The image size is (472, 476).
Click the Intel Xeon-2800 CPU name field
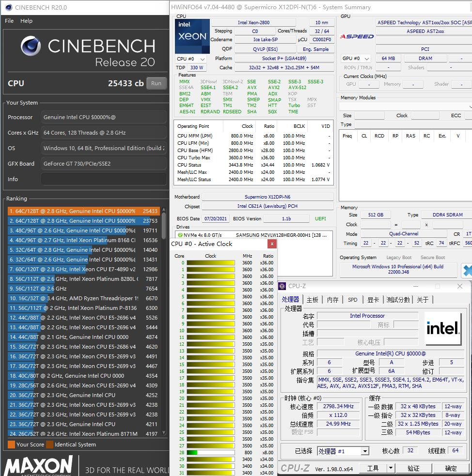pyautogui.click(x=253, y=22)
